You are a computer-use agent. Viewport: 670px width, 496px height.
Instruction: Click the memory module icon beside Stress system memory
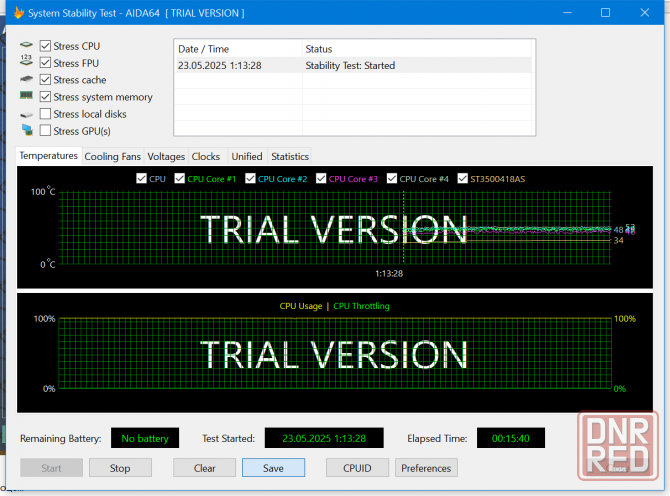click(27, 97)
